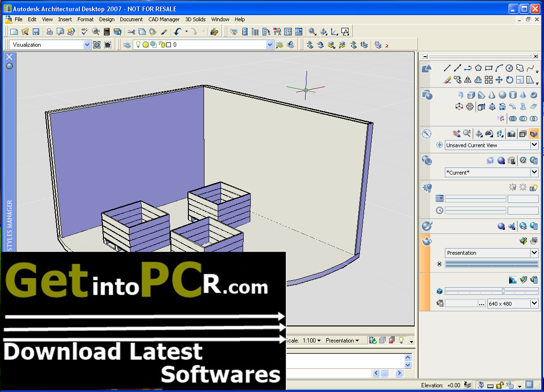Click the Render teapot lightning icon
The image size is (544, 392).
523,241
